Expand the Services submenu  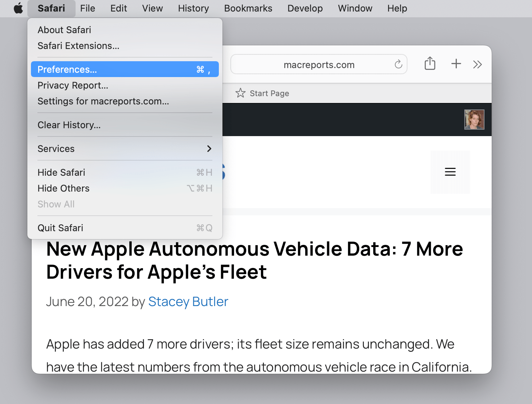click(125, 149)
